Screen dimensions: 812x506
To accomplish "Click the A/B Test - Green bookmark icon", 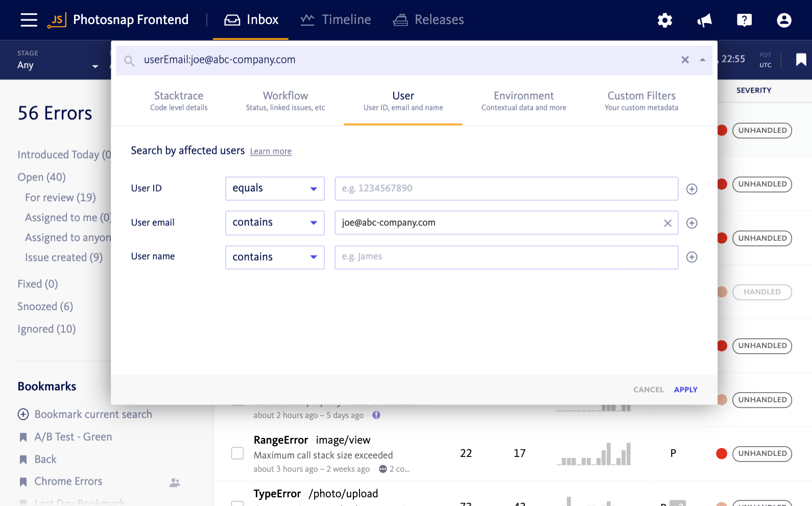I will pyautogui.click(x=23, y=438).
